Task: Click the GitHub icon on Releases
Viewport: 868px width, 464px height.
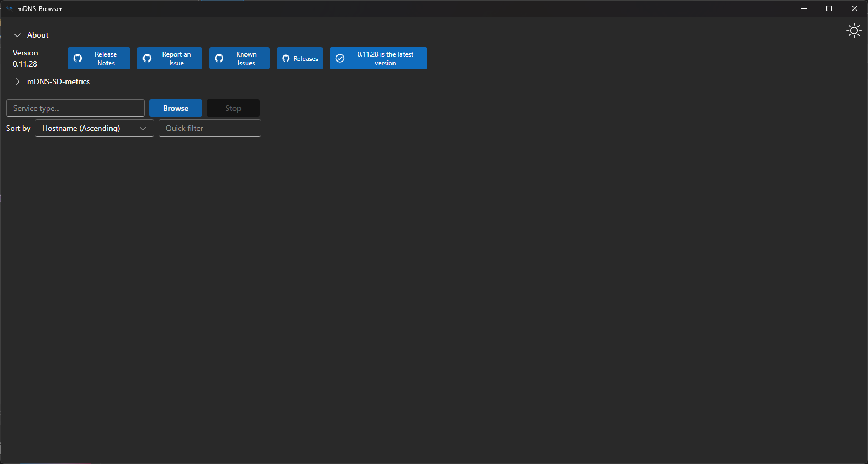Action: click(x=286, y=58)
